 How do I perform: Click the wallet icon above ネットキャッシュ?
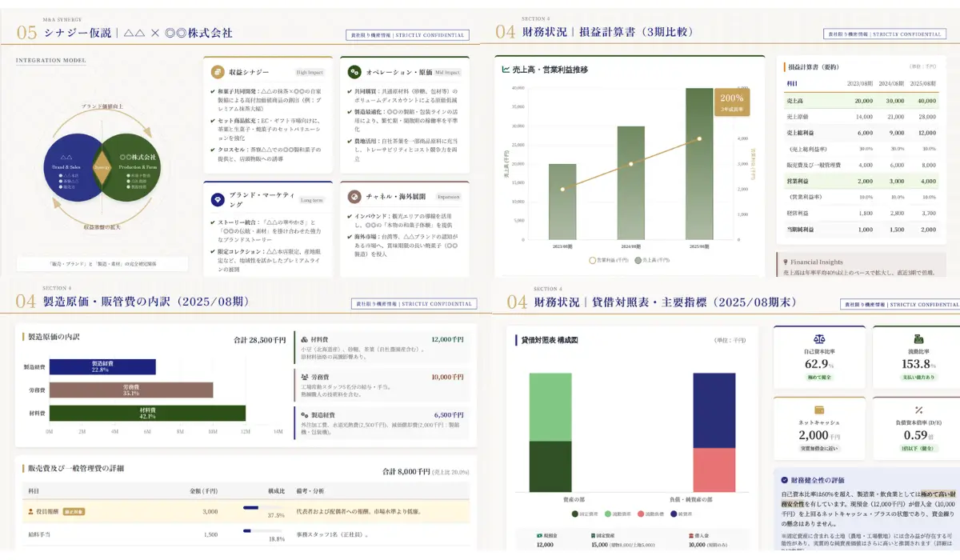pyautogui.click(x=818, y=409)
